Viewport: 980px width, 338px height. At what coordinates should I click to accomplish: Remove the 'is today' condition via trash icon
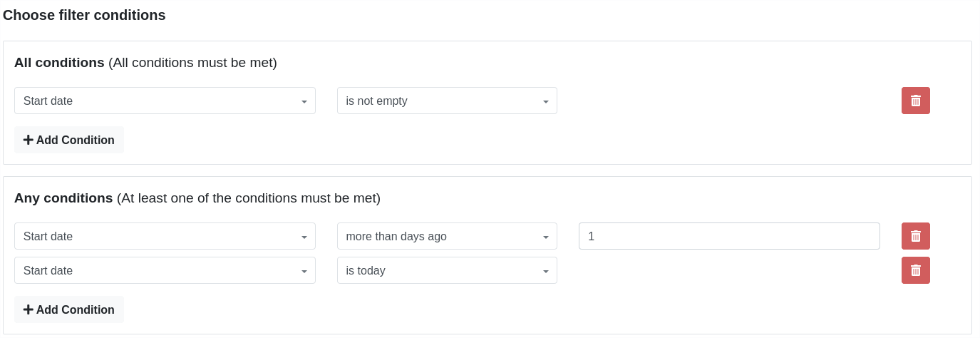[x=915, y=270]
